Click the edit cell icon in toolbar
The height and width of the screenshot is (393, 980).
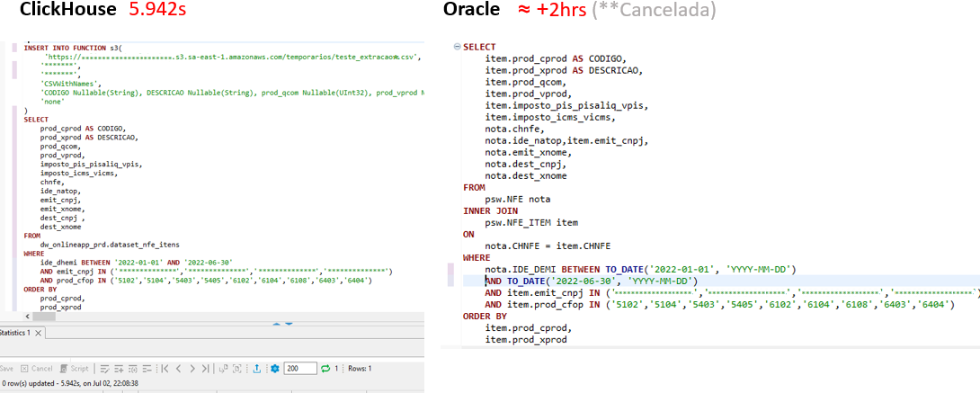click(104, 369)
